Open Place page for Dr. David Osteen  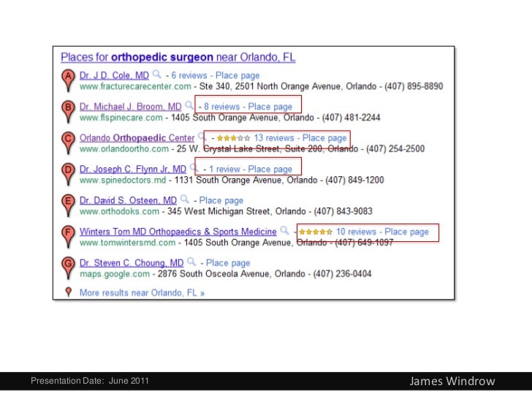click(x=221, y=200)
